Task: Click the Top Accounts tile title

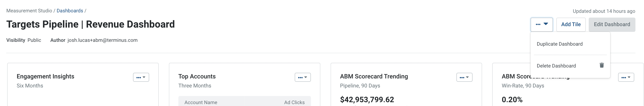Action: click(x=197, y=76)
